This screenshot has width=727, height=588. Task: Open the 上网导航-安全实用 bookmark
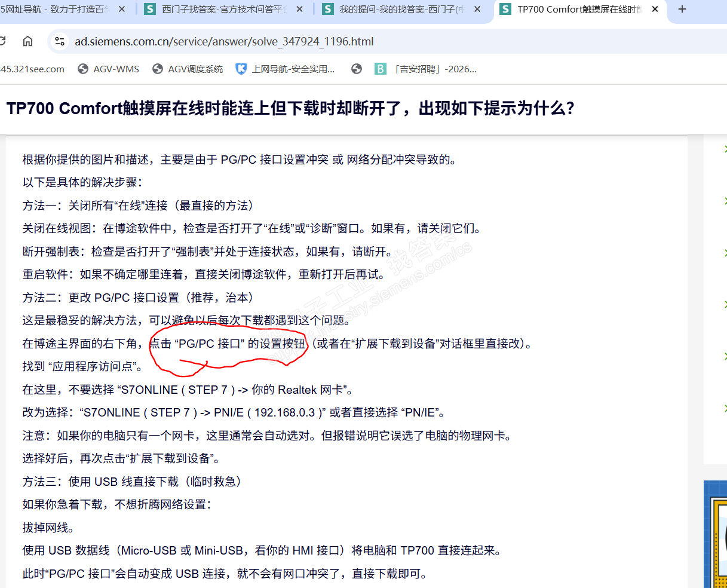pos(286,69)
